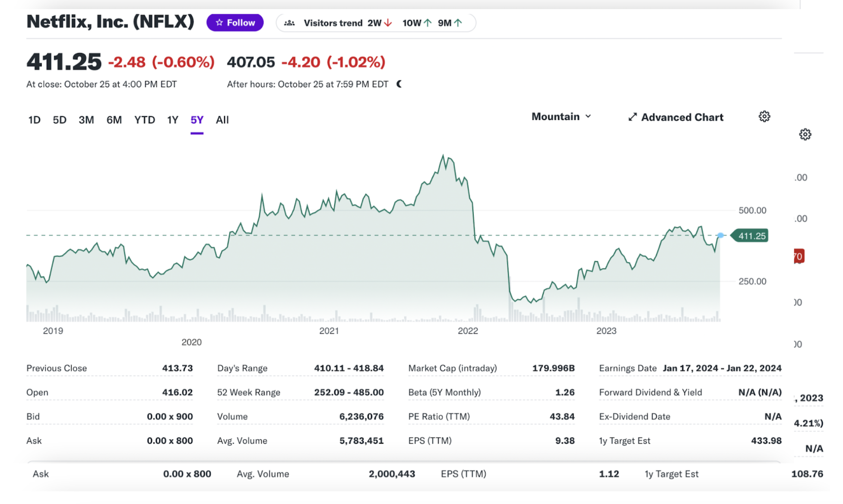Switch to the 1Y chart
Screen dimensions: 843x504
[x=172, y=120]
